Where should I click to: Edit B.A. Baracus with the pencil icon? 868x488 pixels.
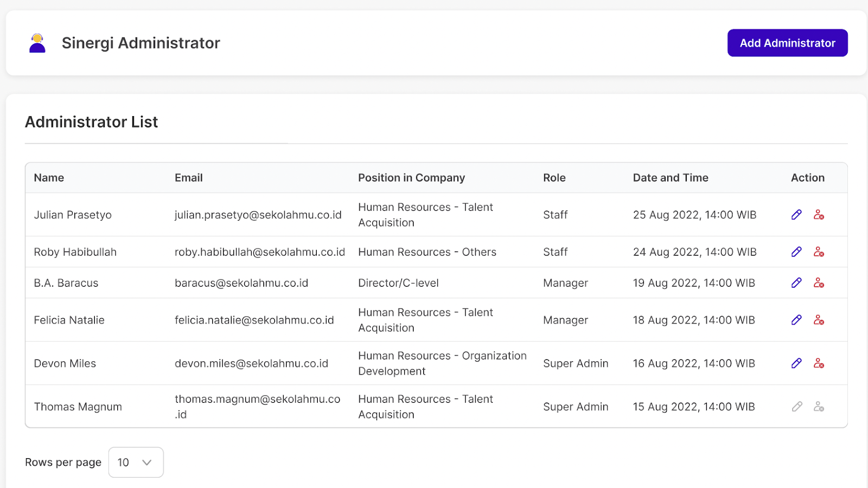point(796,282)
